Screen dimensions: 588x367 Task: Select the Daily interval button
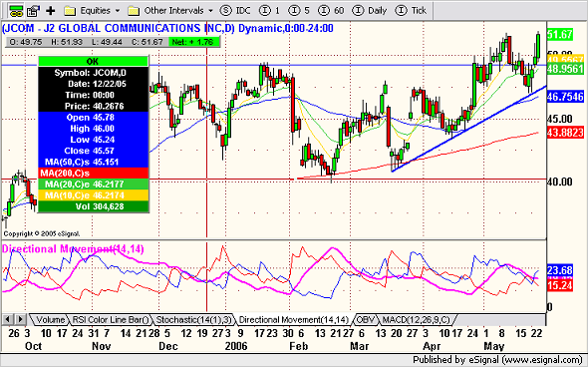pyautogui.click(x=370, y=11)
